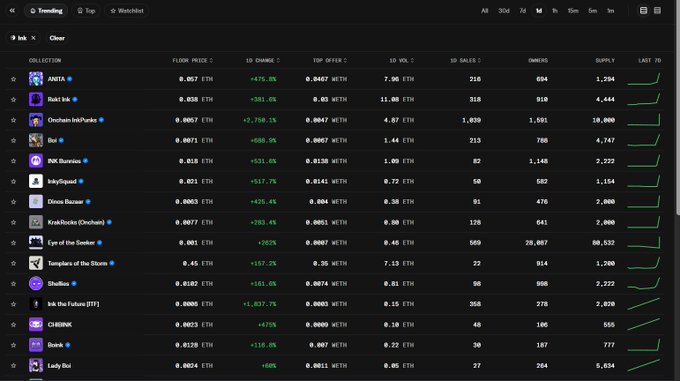Image resolution: width=680 pixels, height=381 pixels.
Task: Star the Rekt Ink collection
Action: (x=13, y=99)
